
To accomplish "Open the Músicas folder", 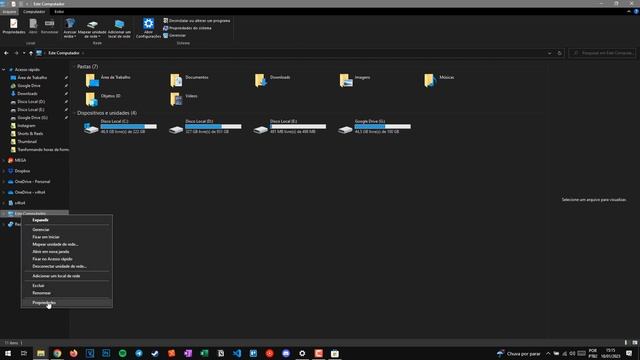I will [x=440, y=80].
